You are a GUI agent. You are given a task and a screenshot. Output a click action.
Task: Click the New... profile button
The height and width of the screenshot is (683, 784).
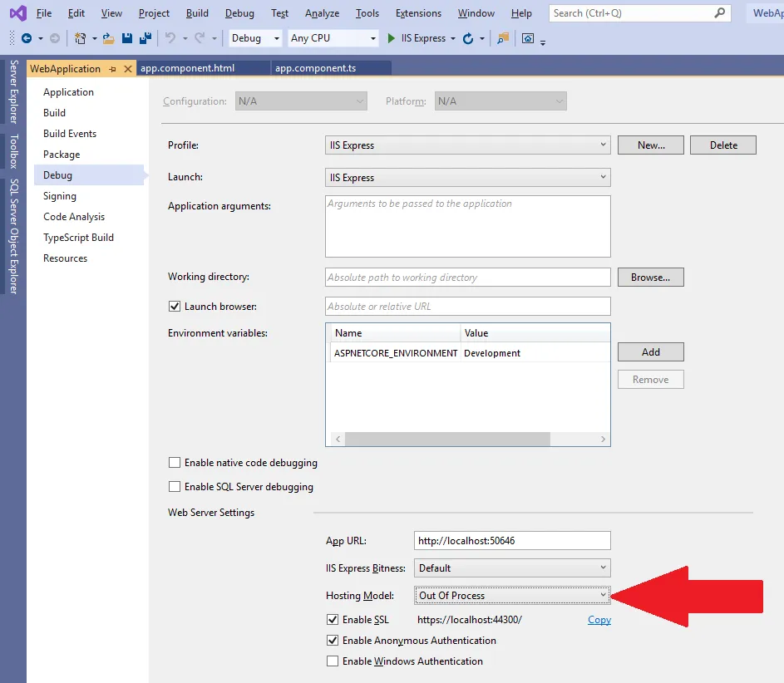pyautogui.click(x=650, y=145)
